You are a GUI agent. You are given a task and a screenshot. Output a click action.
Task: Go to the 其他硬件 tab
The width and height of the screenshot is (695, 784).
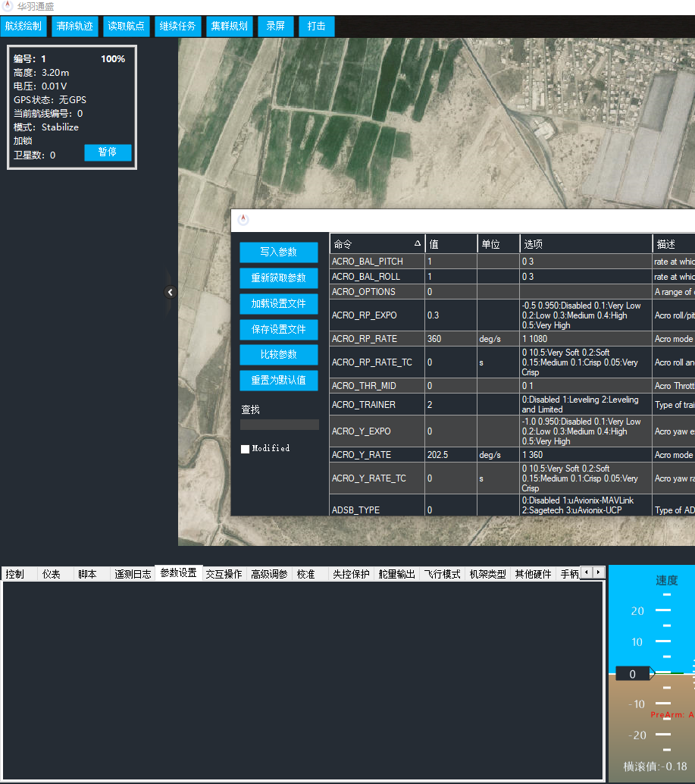pyautogui.click(x=533, y=574)
